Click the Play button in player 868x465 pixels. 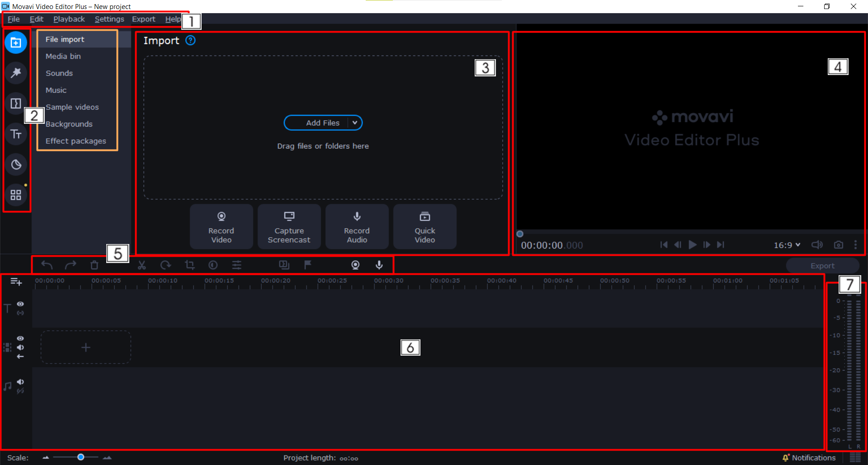click(x=692, y=244)
